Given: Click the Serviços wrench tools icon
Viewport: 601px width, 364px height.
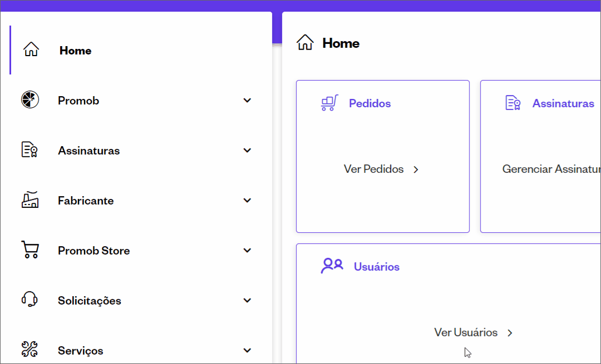Looking at the screenshot, I should [x=29, y=349].
